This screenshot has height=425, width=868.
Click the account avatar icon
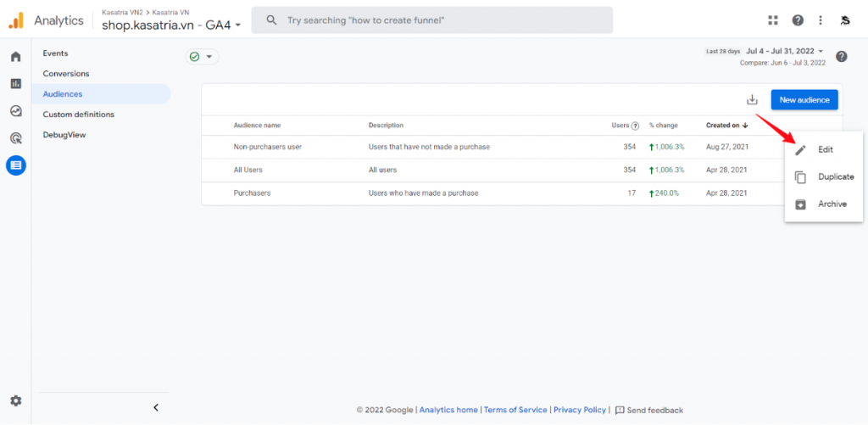click(845, 20)
